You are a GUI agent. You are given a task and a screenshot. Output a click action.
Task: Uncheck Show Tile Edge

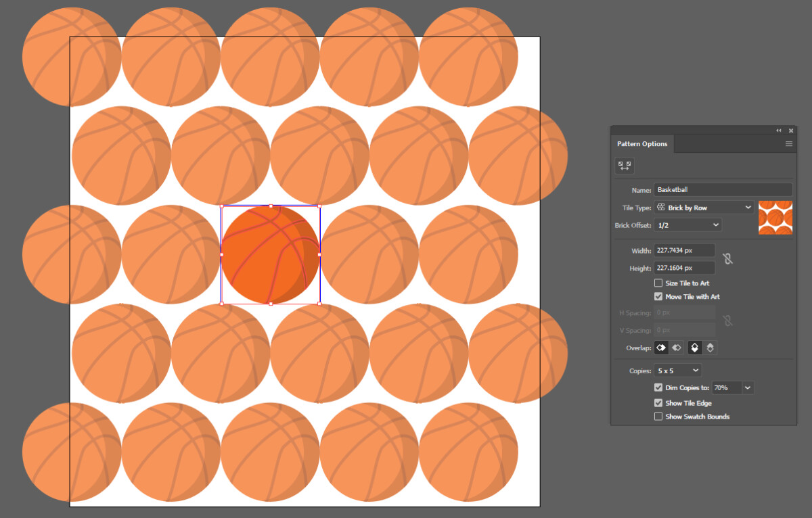[658, 402]
